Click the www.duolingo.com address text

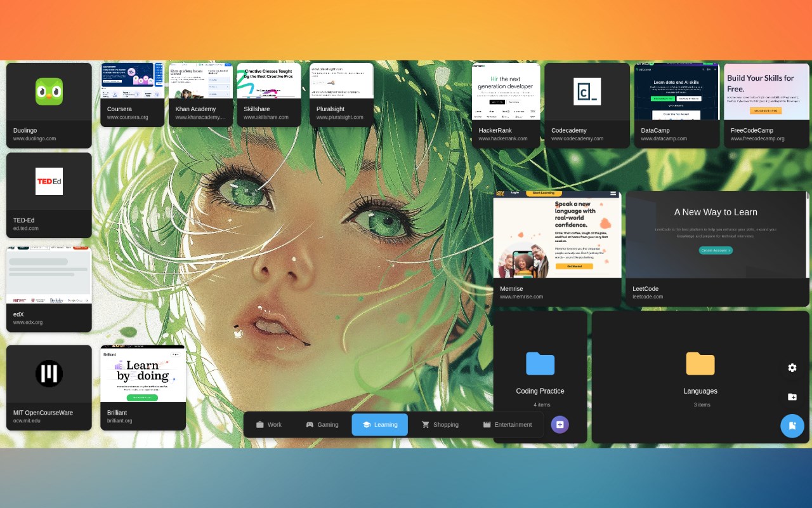click(x=35, y=138)
